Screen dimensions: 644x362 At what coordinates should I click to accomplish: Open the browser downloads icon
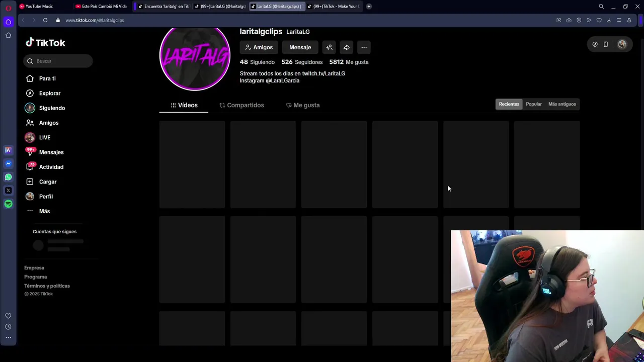point(609,20)
